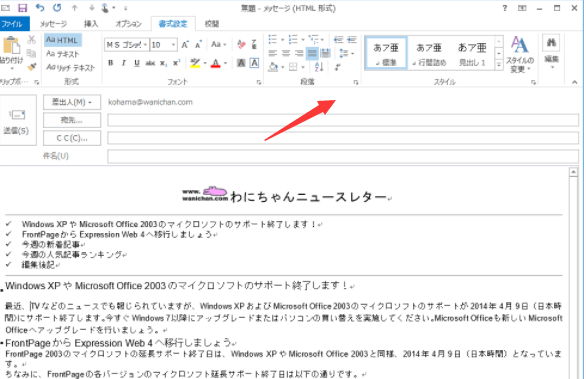Select HTML message format
Screen dimensions: 586x379
(x=62, y=40)
